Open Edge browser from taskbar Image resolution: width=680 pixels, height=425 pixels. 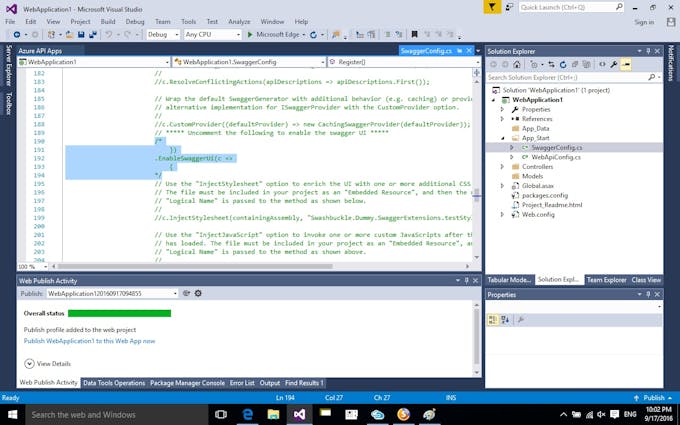point(248,415)
